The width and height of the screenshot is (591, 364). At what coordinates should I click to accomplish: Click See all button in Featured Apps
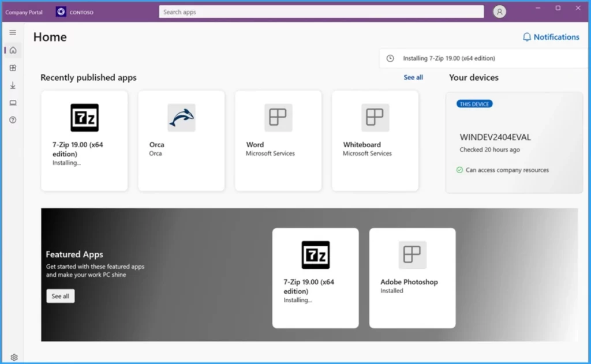pyautogui.click(x=60, y=296)
